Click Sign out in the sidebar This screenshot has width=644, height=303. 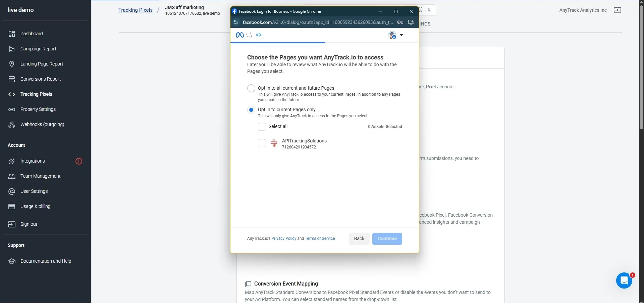click(29, 224)
